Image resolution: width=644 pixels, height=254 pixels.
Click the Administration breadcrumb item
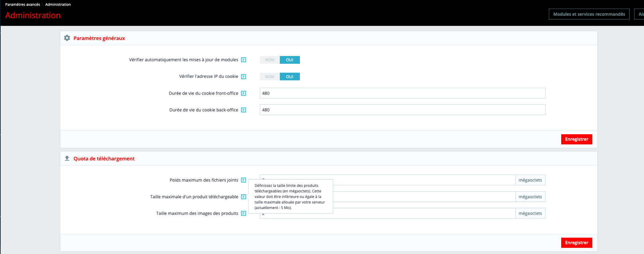click(x=58, y=4)
